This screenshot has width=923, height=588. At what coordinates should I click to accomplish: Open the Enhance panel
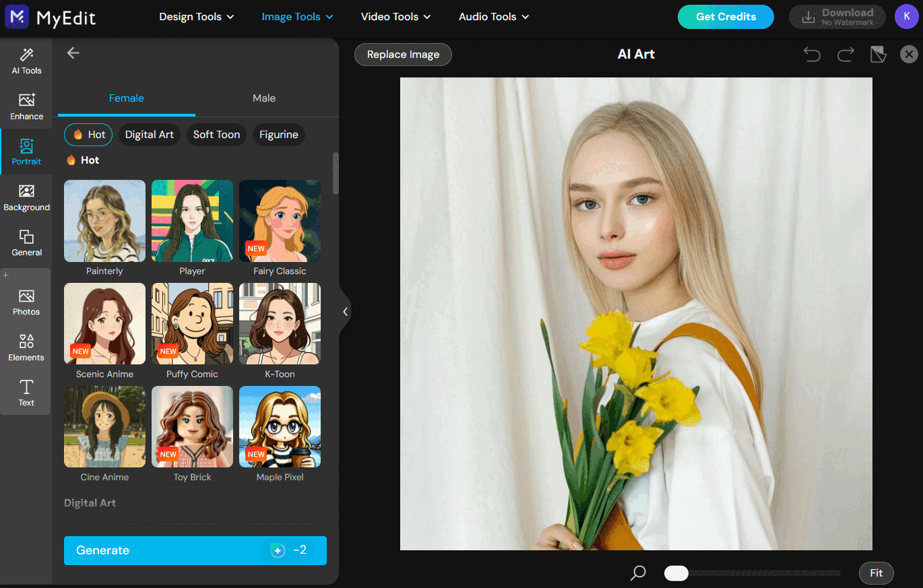click(26, 106)
